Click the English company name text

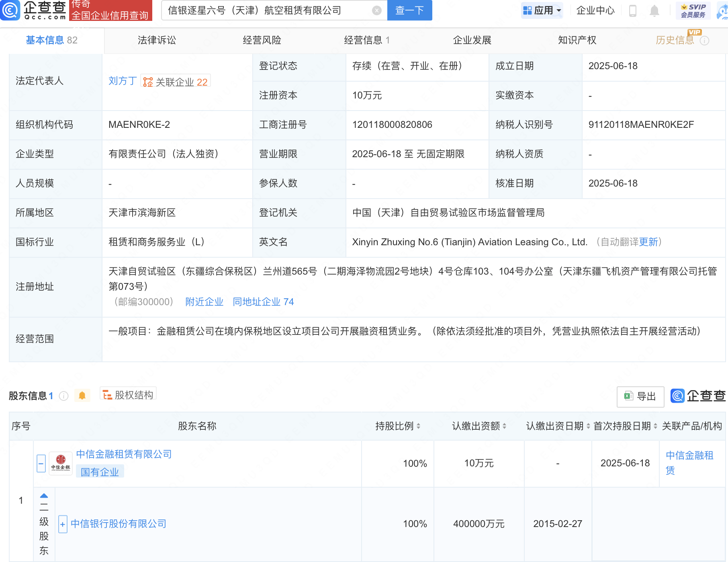click(470, 242)
